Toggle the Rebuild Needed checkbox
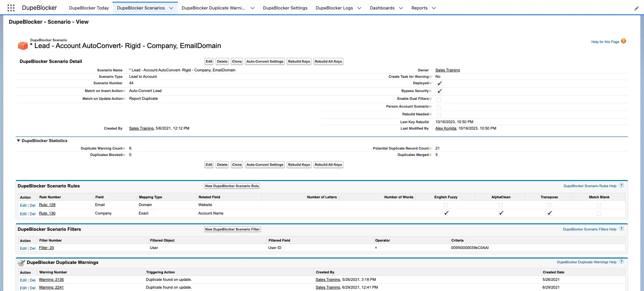 point(439,115)
